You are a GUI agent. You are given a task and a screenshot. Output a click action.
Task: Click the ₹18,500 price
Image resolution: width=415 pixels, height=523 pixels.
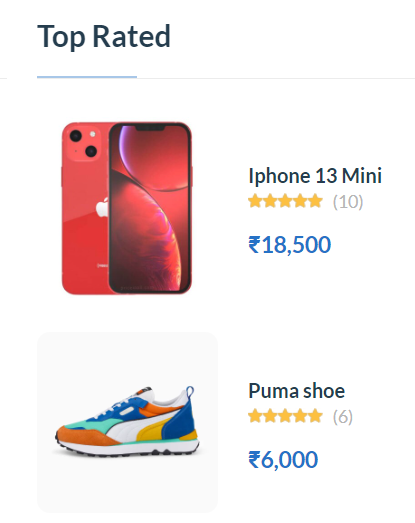pyautogui.click(x=290, y=244)
